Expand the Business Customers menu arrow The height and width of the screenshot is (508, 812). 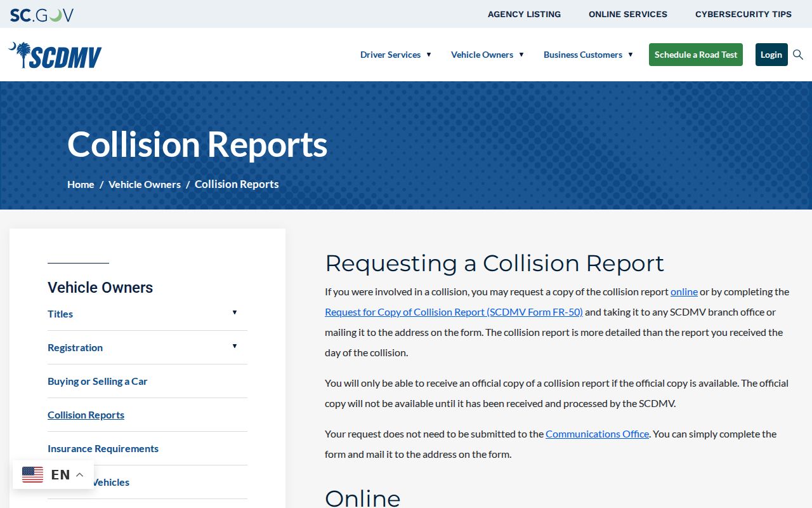pyautogui.click(x=631, y=55)
